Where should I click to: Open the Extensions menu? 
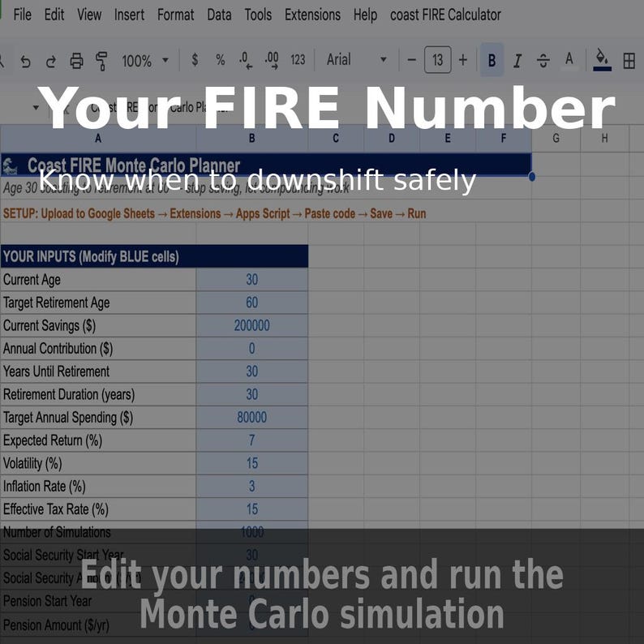[312, 15]
